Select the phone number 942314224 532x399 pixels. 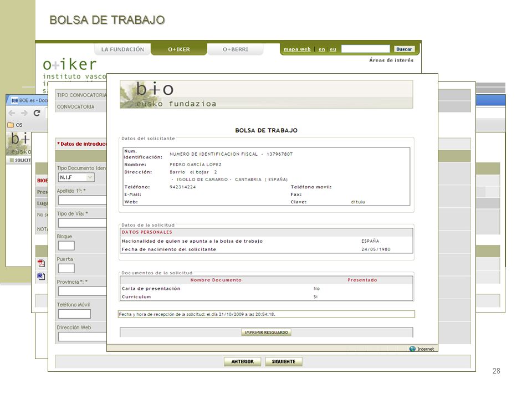182,187
